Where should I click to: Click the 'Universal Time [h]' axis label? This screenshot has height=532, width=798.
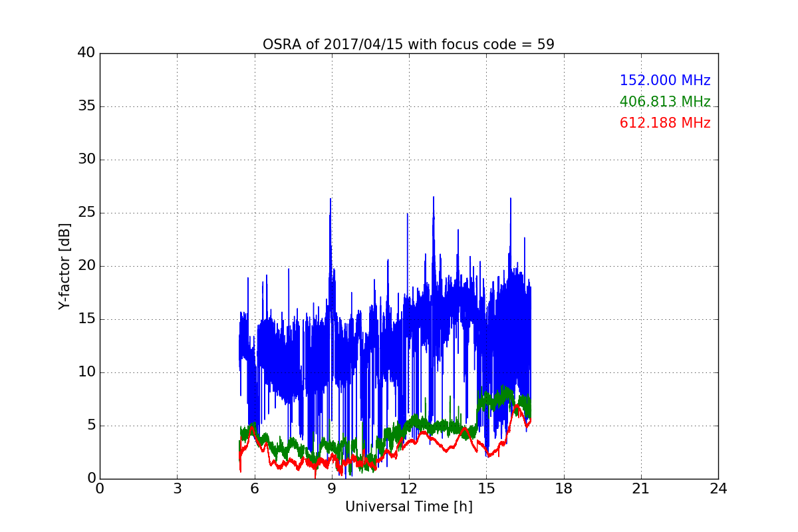click(x=409, y=507)
